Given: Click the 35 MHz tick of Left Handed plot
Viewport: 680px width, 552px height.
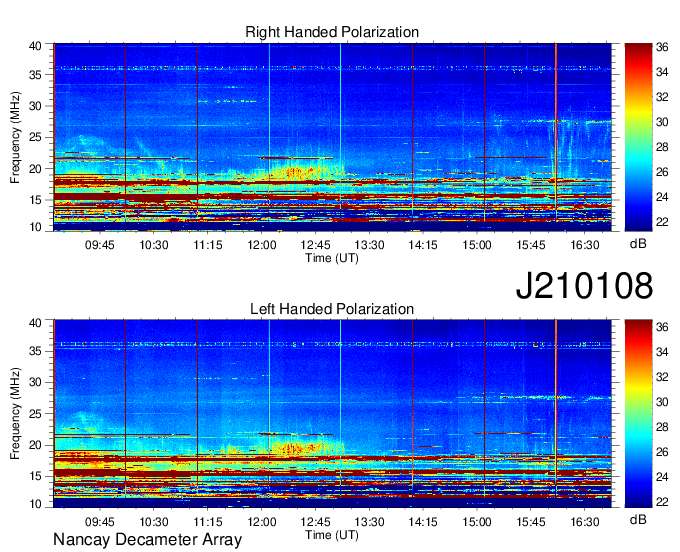Looking at the screenshot, I should [x=35, y=351].
